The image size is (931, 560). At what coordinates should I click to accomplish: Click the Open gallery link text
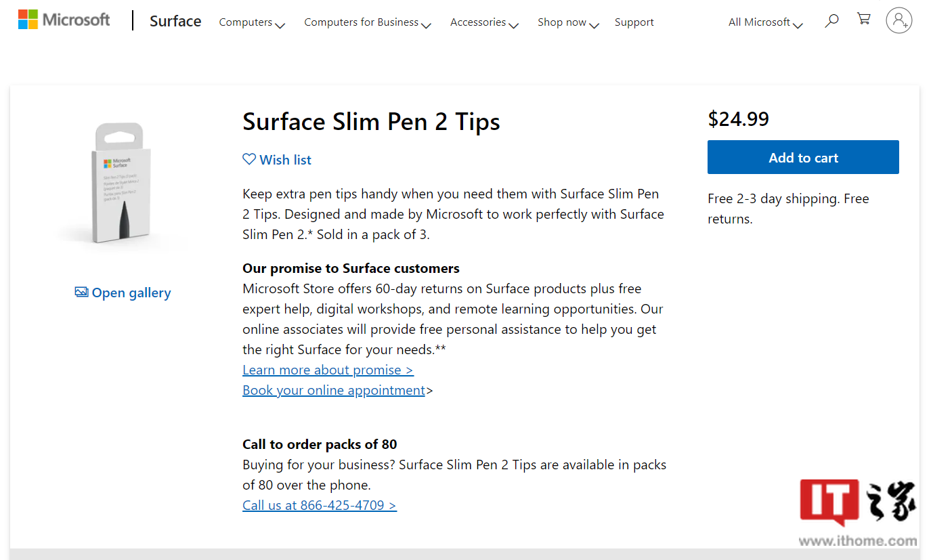point(131,293)
